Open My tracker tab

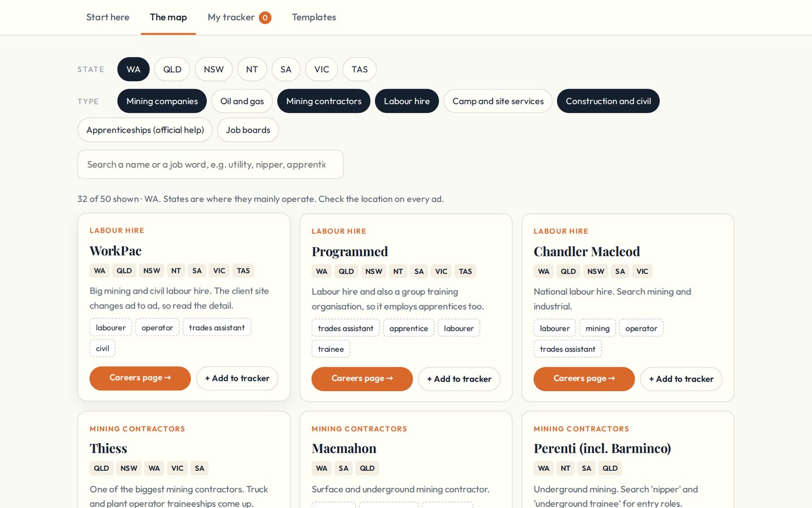(239, 17)
